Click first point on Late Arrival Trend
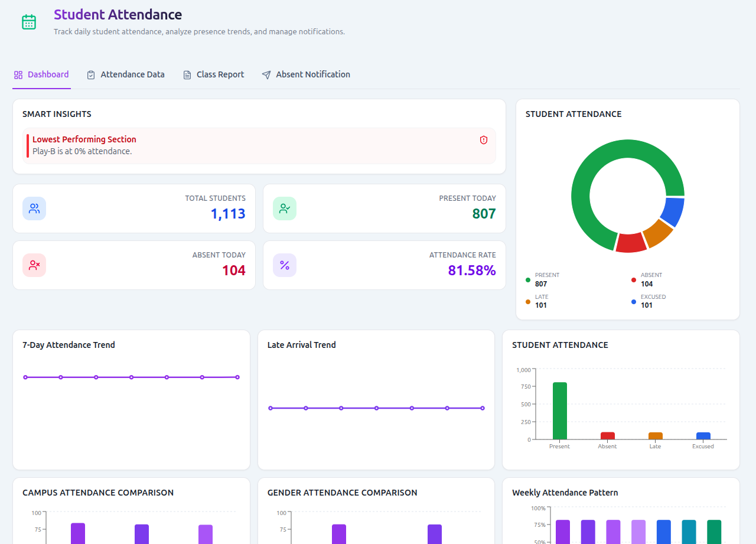The height and width of the screenshot is (544, 756). point(271,408)
